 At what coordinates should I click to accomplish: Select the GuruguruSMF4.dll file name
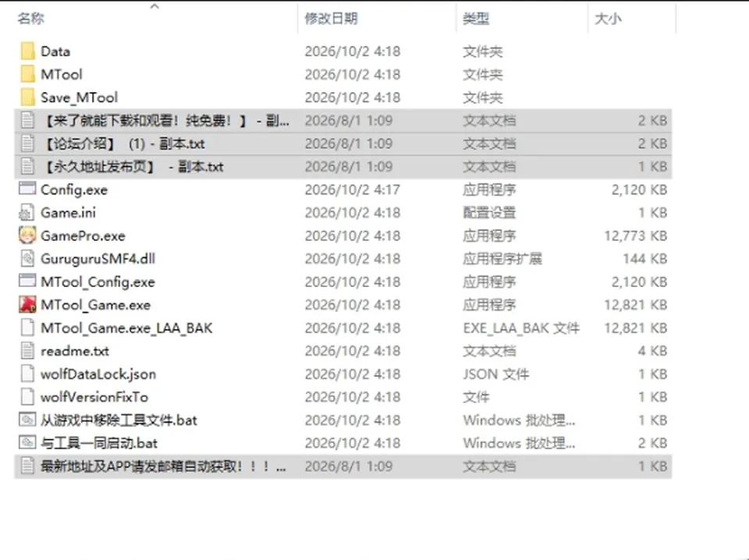[x=98, y=258]
